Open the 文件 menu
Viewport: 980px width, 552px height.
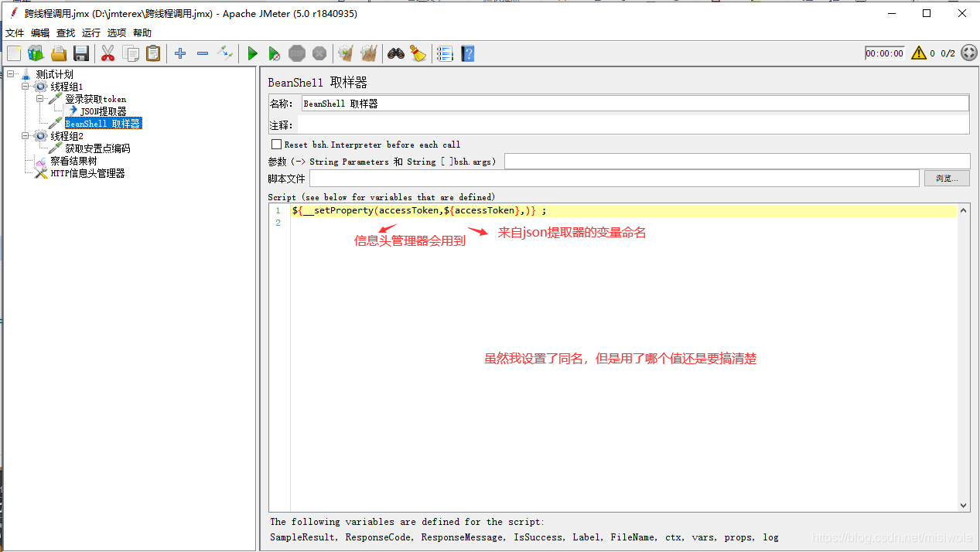(x=15, y=33)
